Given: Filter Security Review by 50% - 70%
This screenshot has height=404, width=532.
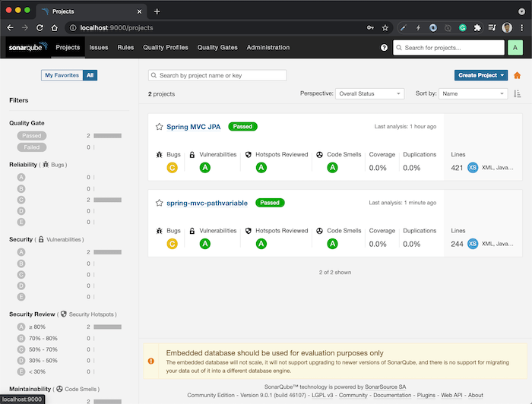Looking at the screenshot, I should (37, 349).
